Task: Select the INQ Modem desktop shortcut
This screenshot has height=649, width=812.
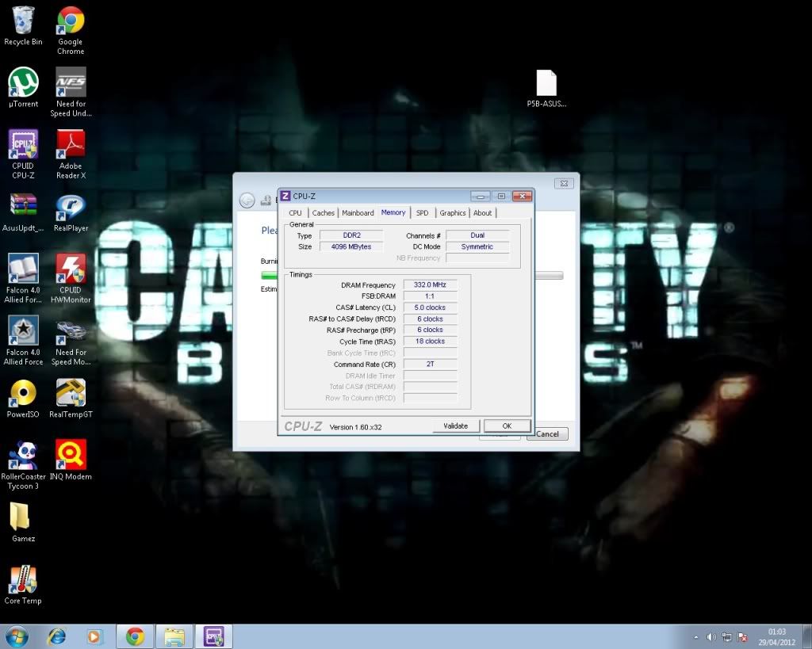Action: coord(71,460)
